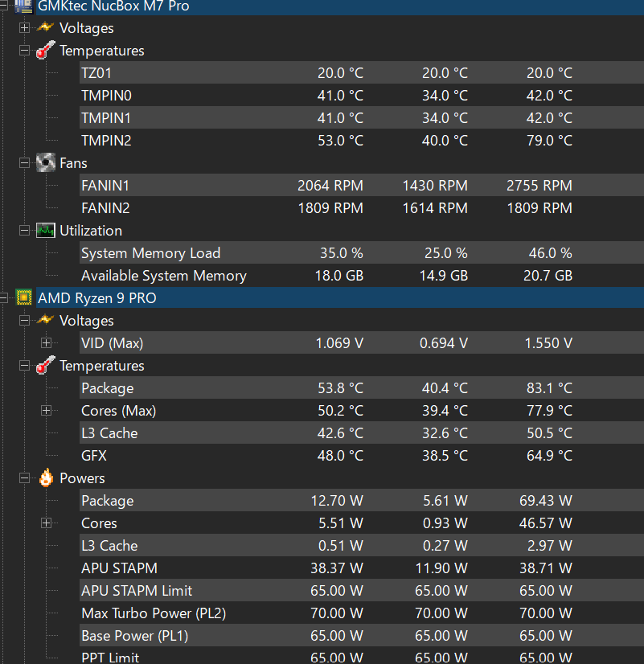This screenshot has width=644, height=664.
Task: Click the 20.7 GB available memory maximum
Action: click(548, 276)
